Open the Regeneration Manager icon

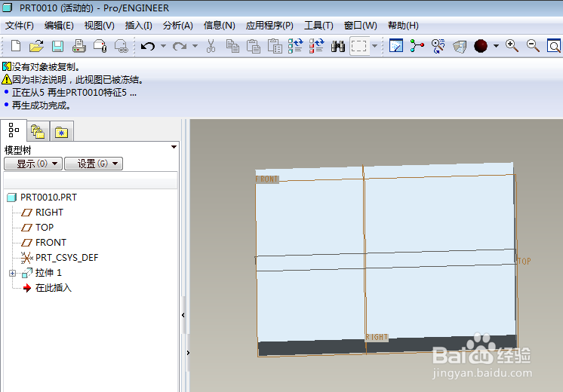pos(317,46)
